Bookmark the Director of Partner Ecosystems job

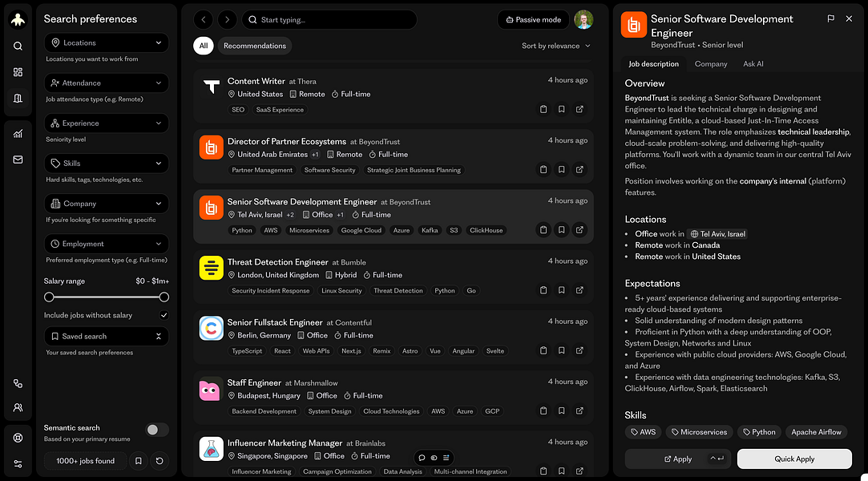[x=561, y=169]
